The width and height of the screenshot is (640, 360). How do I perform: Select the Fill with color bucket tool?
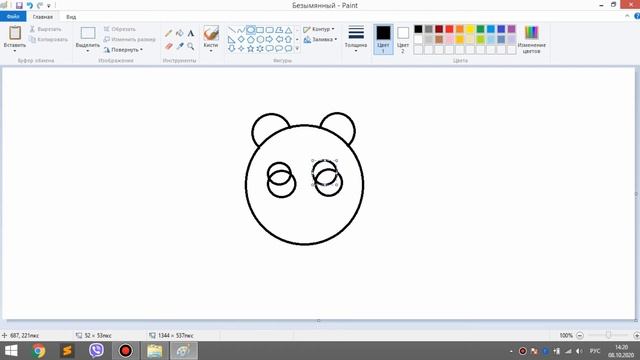click(180, 33)
